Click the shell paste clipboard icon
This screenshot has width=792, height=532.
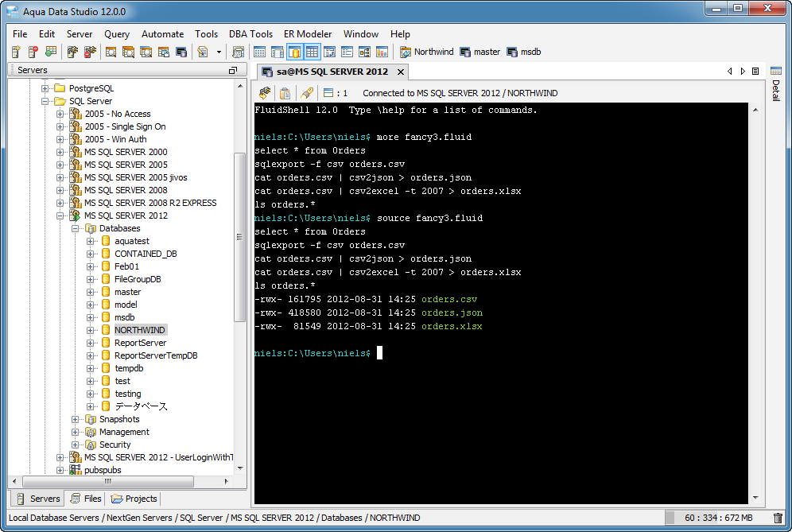(x=285, y=93)
